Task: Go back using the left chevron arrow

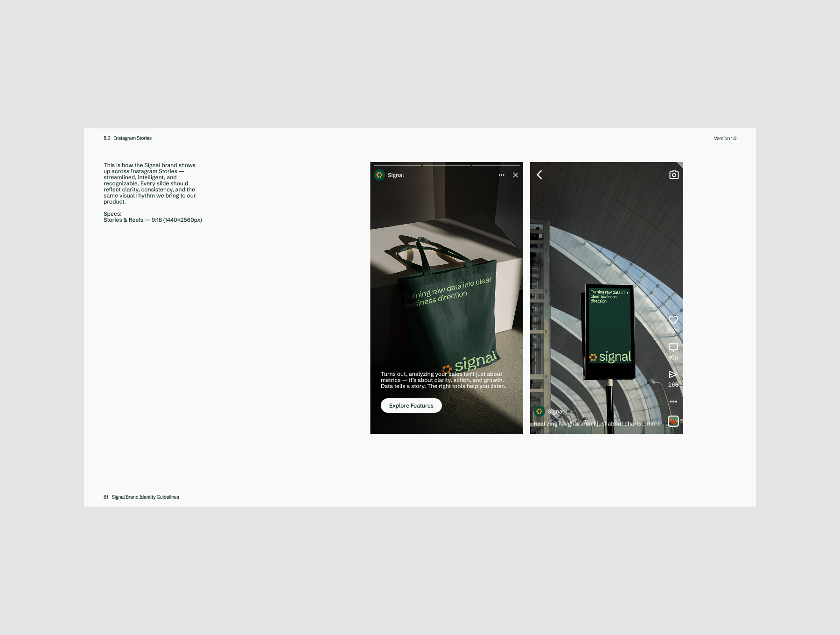Action: 539,175
